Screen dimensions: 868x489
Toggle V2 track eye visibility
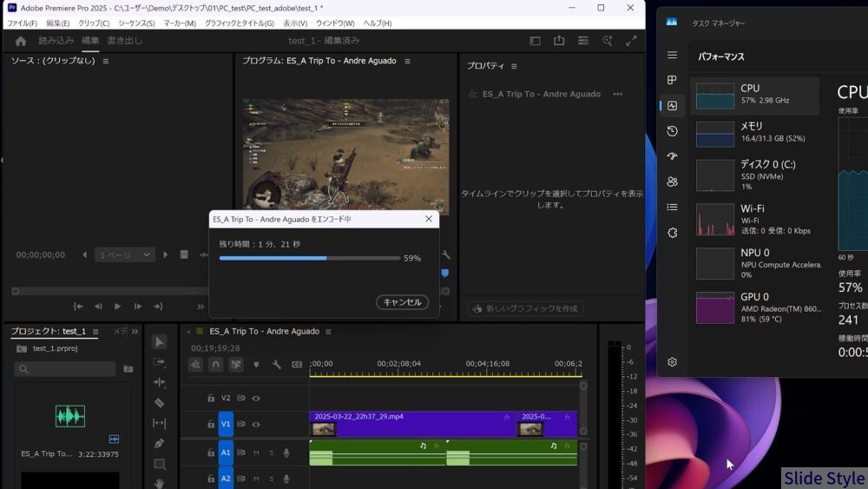pos(256,398)
